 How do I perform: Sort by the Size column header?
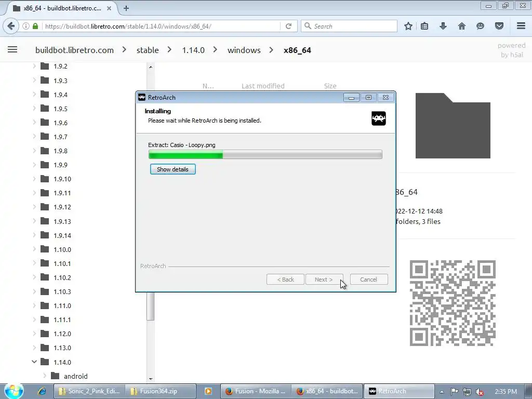tap(330, 86)
